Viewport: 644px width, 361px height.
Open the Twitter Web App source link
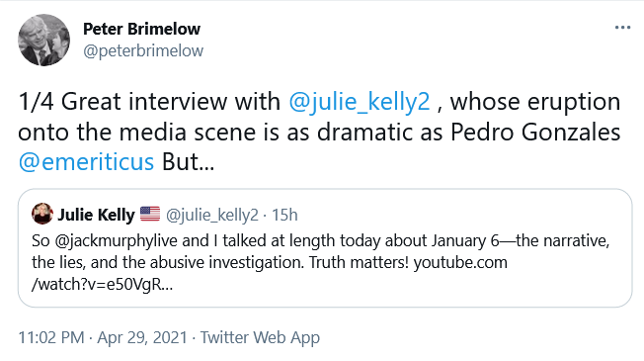[260, 337]
